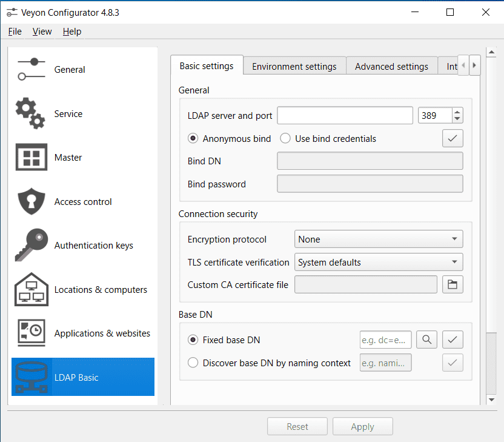The width and height of the screenshot is (504, 442).
Task: Click the base DN search magnifier
Action: point(426,340)
